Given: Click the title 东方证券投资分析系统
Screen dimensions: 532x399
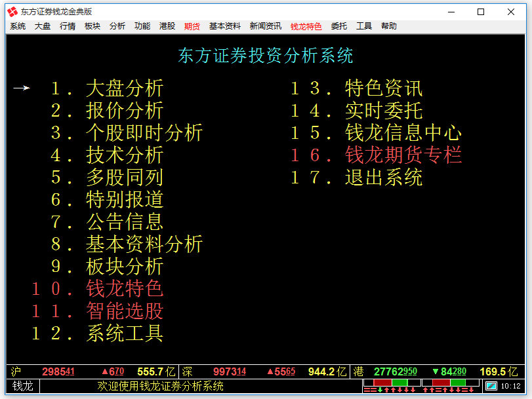Looking at the screenshot, I should coord(266,56).
